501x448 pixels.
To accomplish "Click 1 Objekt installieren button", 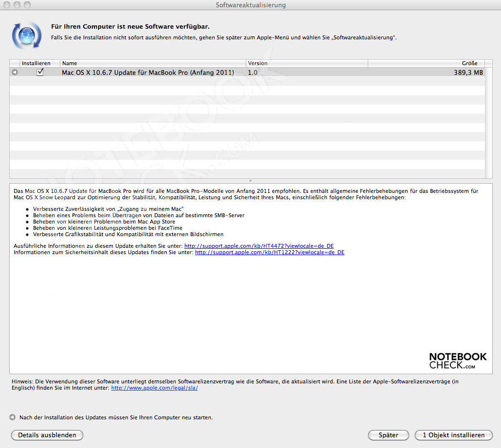I will point(453,435).
